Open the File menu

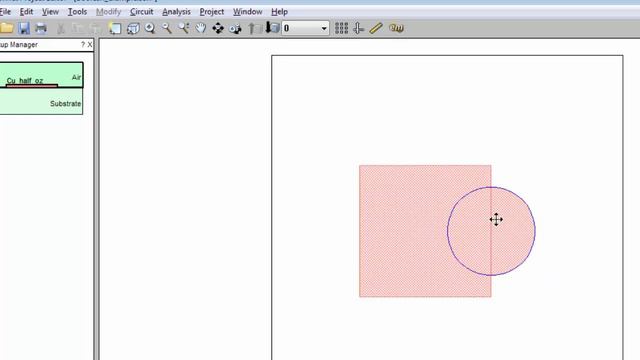point(5,12)
